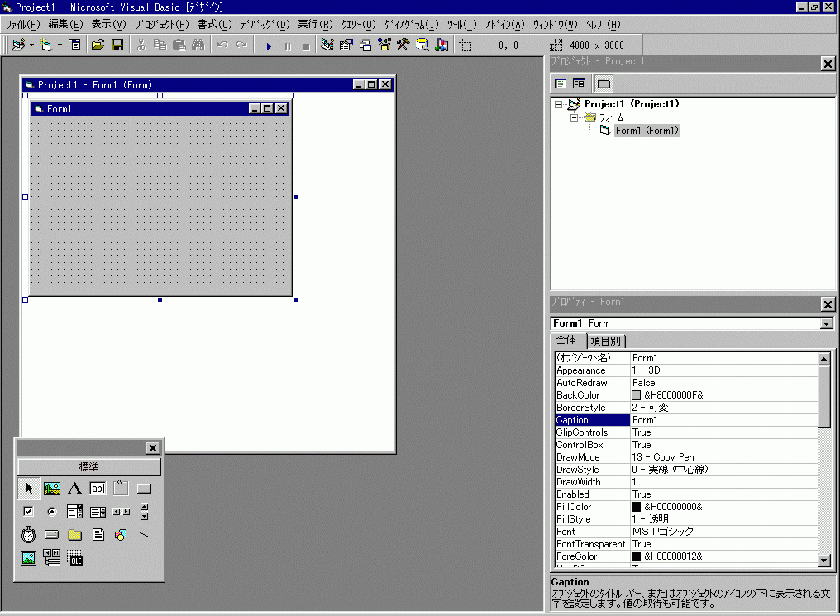840x616 pixels.
Task: Open the 表示(V) menu
Action: click(x=109, y=25)
